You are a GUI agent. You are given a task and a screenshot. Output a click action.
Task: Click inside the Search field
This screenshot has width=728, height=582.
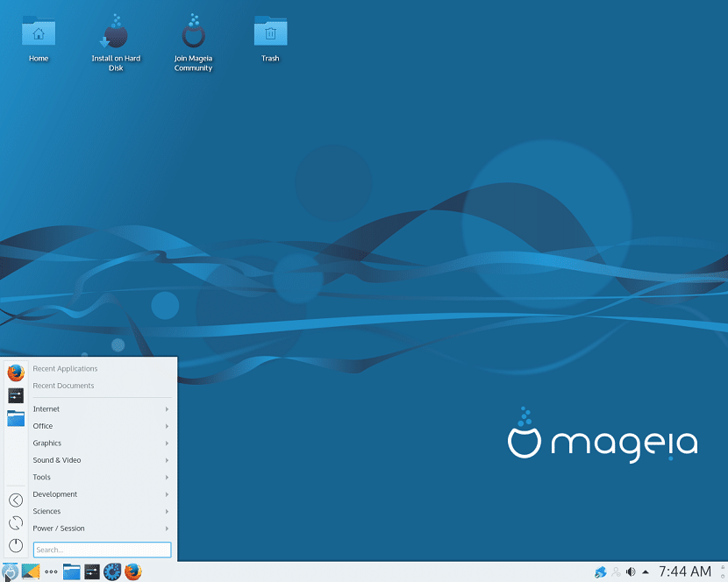point(102,549)
